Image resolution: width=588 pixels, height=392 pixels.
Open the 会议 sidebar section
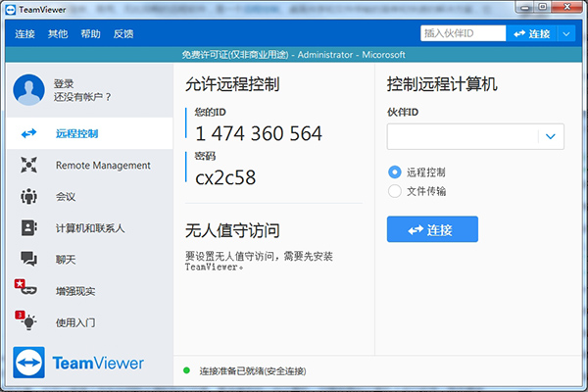89,196
